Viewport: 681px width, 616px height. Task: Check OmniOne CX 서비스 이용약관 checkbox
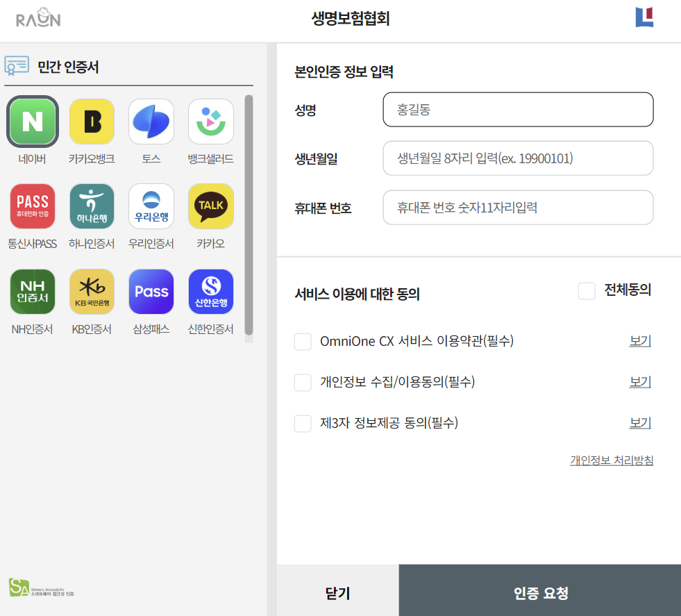pos(302,342)
